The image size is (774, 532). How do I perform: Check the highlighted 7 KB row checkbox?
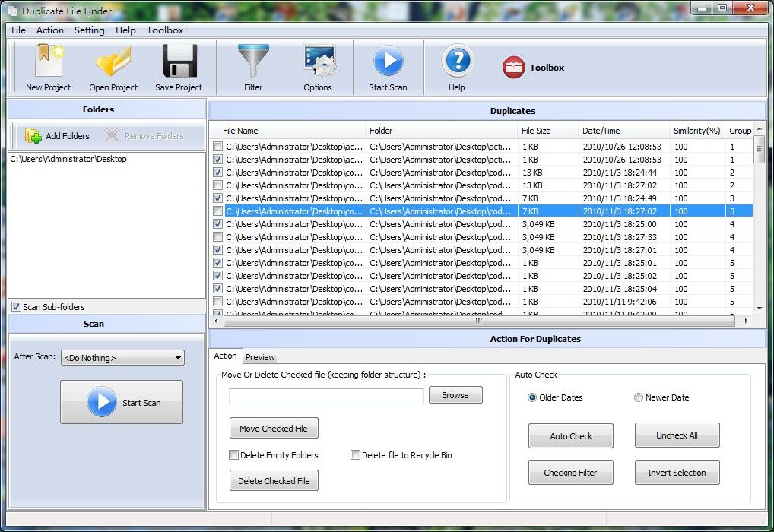tap(217, 211)
